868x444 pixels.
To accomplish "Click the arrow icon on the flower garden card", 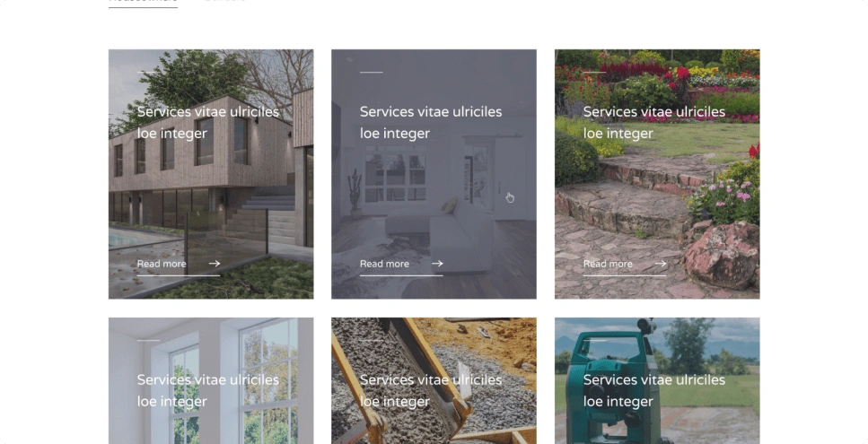I will click(661, 264).
